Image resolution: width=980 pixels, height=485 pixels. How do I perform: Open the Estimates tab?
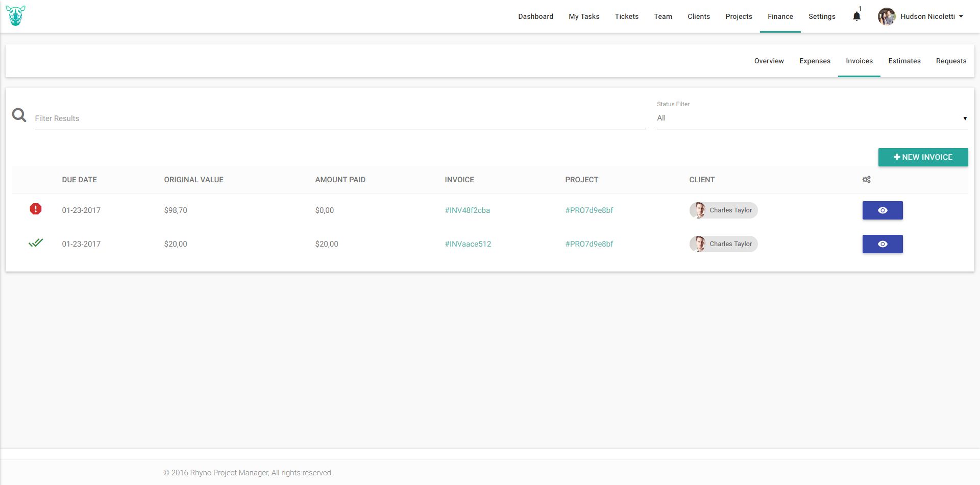pyautogui.click(x=904, y=61)
